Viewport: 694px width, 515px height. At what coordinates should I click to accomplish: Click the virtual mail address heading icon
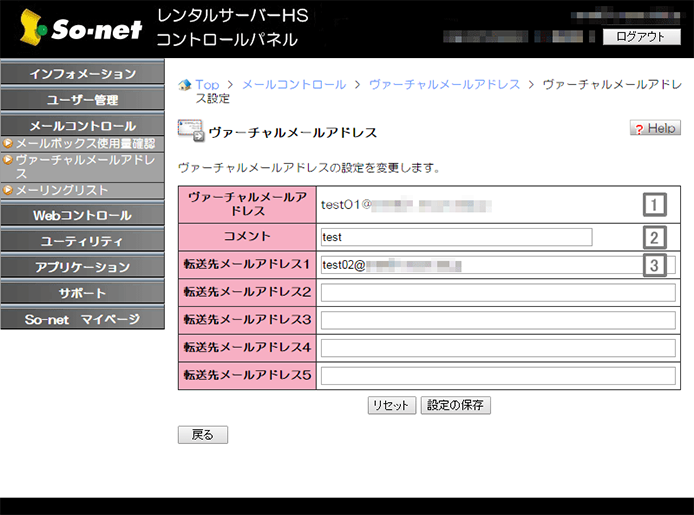190,131
